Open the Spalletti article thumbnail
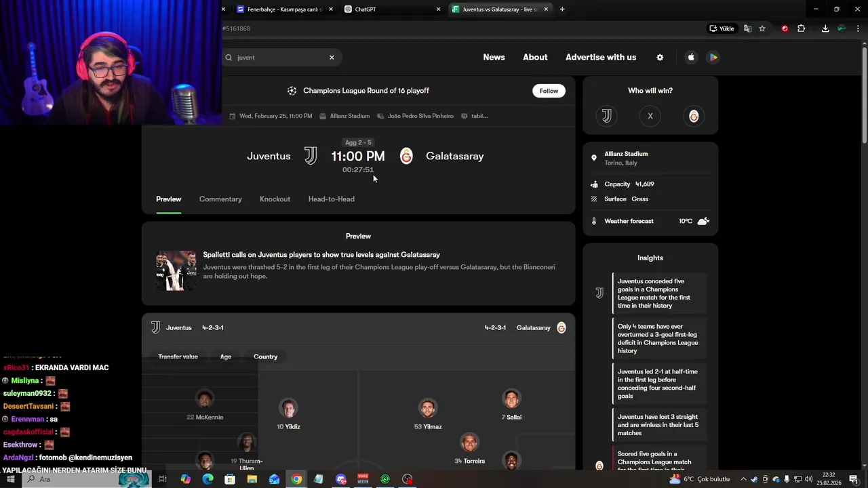Image resolution: width=868 pixels, height=488 pixels. point(176,270)
